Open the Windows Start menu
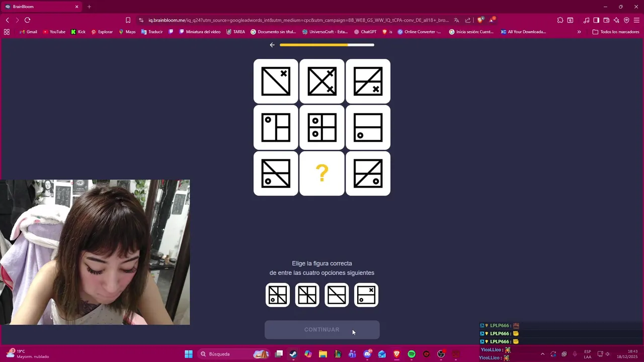The height and width of the screenshot is (362, 644). click(x=189, y=354)
